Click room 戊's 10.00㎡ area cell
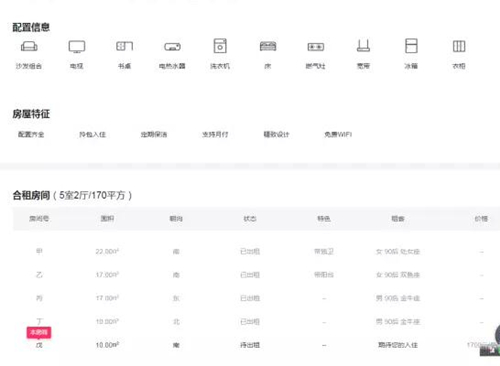The height and width of the screenshot is (366, 500). tap(107, 345)
